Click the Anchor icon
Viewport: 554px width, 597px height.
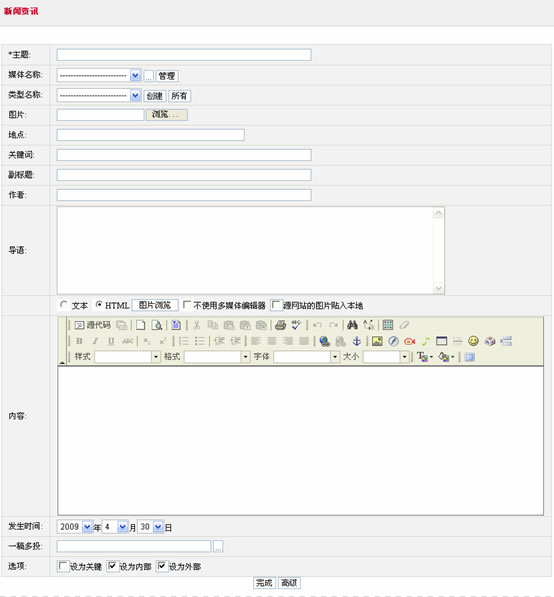click(356, 341)
